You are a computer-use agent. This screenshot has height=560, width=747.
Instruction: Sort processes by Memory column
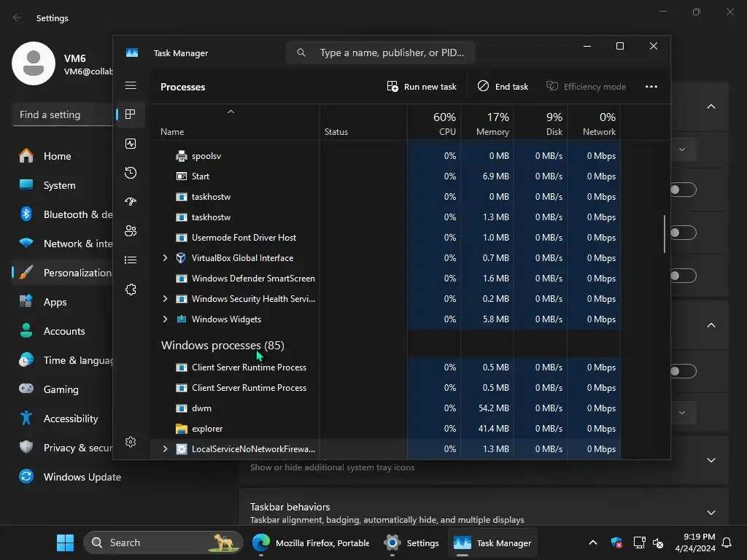click(x=487, y=124)
